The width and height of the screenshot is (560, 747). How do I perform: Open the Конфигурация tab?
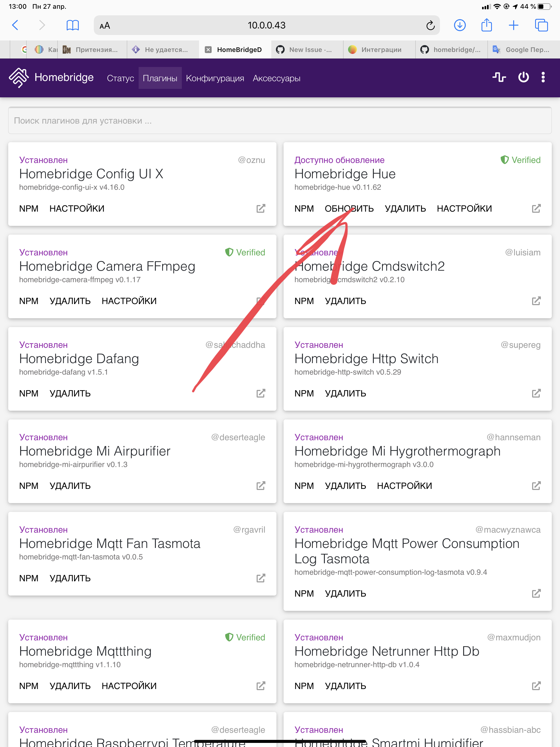point(215,78)
